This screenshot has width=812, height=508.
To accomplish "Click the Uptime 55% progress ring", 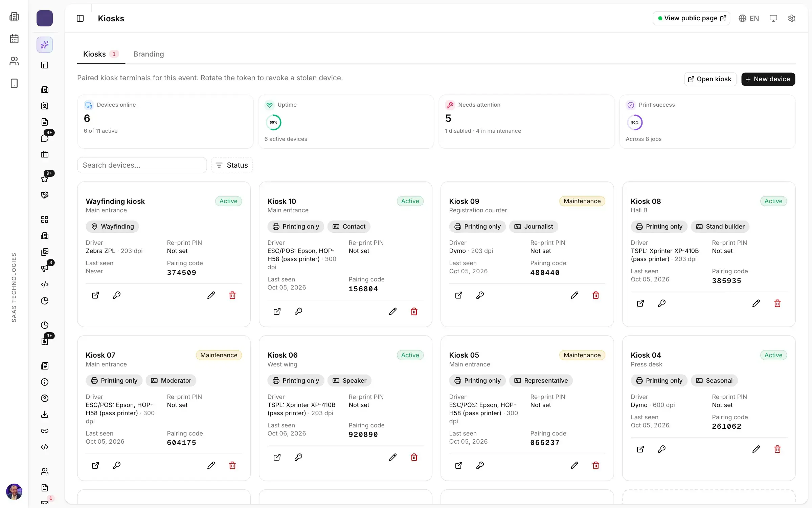I will click(x=273, y=123).
